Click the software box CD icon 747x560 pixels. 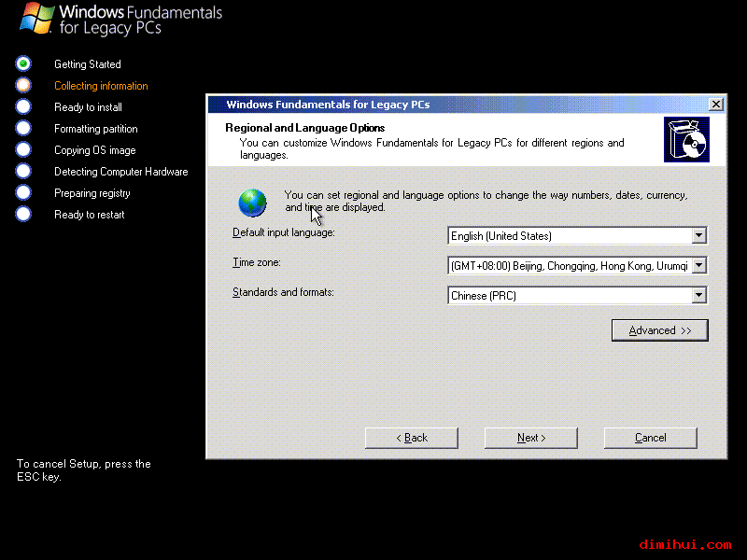[x=686, y=139]
